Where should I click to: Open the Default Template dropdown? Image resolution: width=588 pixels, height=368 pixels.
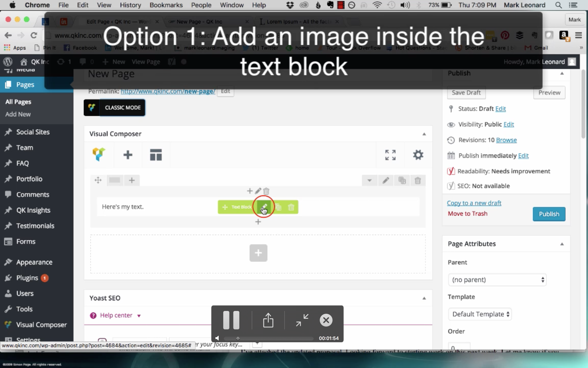pyautogui.click(x=480, y=314)
